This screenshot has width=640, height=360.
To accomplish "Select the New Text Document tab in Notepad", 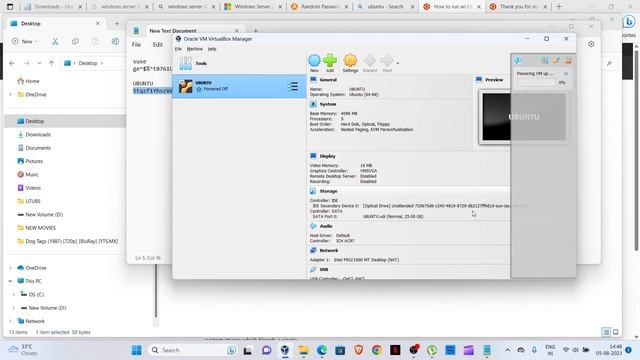I will [186, 31].
